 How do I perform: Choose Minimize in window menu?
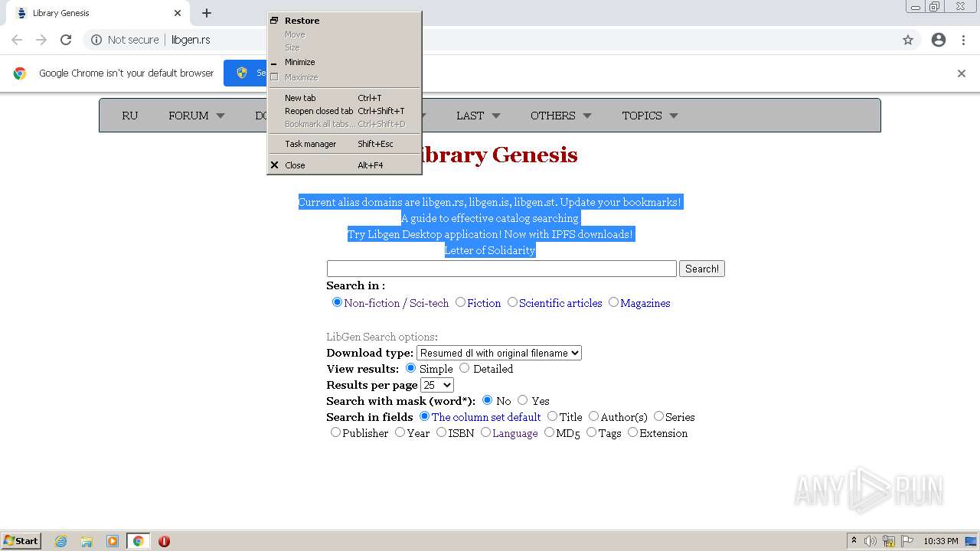pos(344,62)
